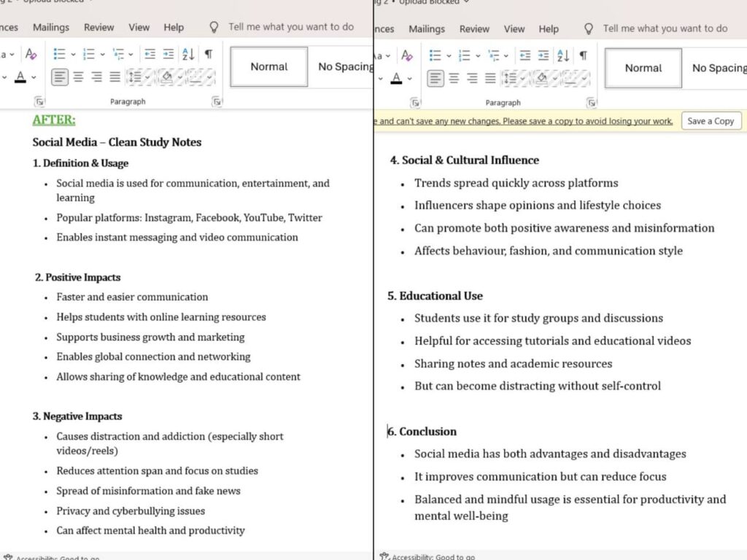
Task: Click accessibility status icon in right window
Action: pyautogui.click(x=384, y=556)
